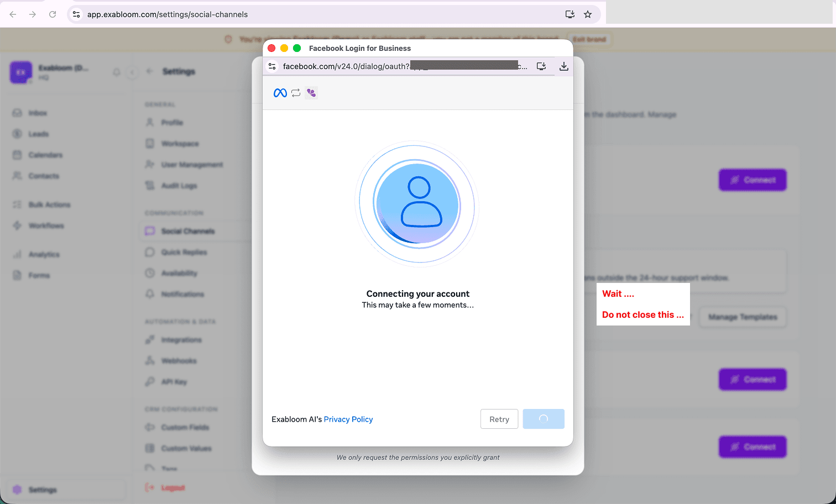Click the Retry button in Facebook dialog
This screenshot has height=504, width=836.
coord(499,419)
